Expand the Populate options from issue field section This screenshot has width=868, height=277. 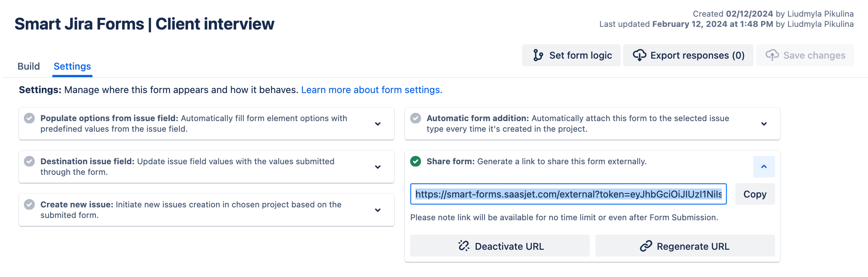point(378,124)
